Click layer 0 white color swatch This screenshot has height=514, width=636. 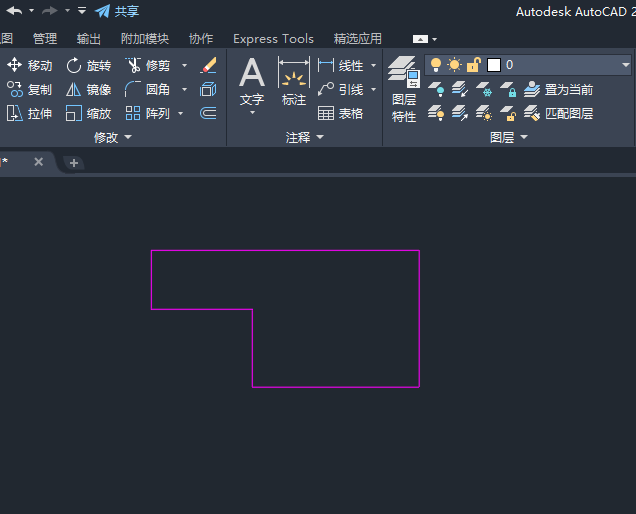click(x=494, y=65)
